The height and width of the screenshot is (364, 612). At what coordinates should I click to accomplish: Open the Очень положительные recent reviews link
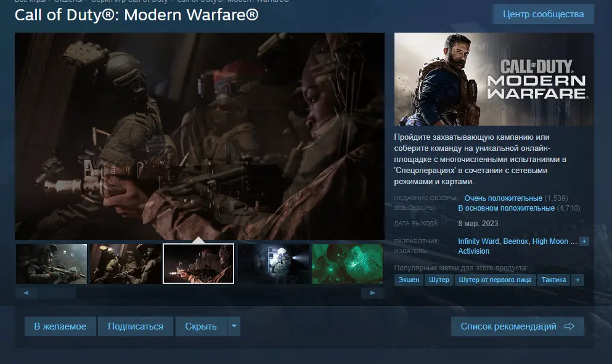point(503,198)
